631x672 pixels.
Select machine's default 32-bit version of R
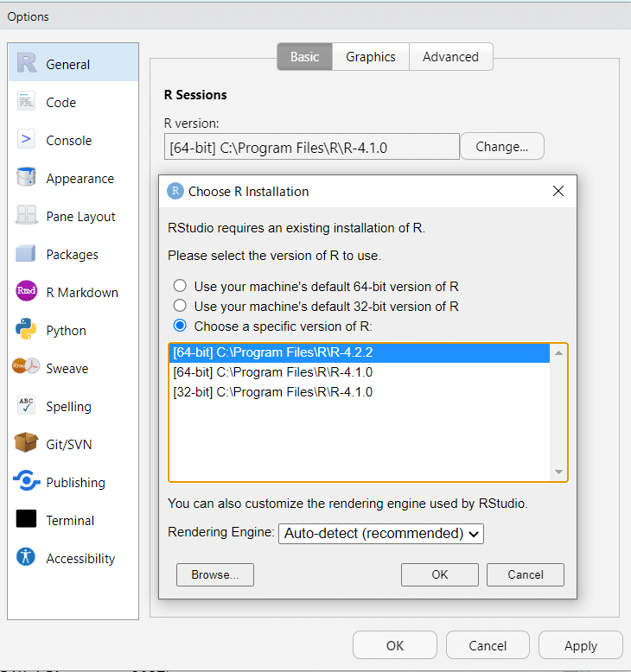(180, 306)
